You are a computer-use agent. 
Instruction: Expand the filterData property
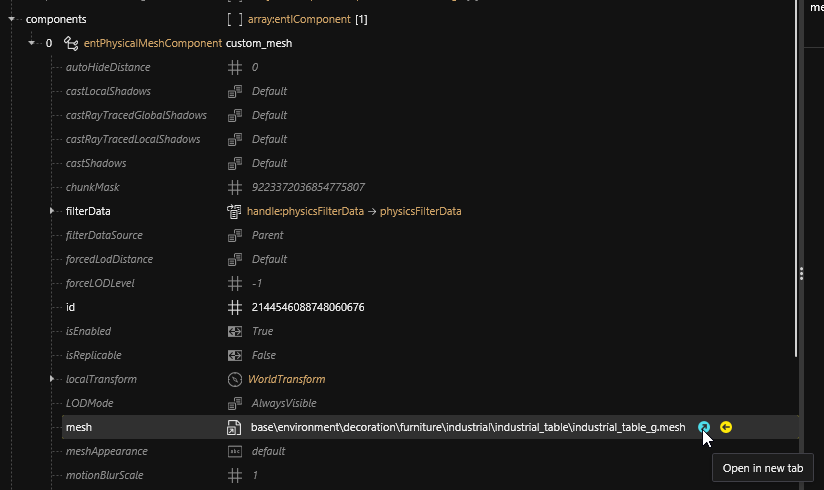(51, 211)
